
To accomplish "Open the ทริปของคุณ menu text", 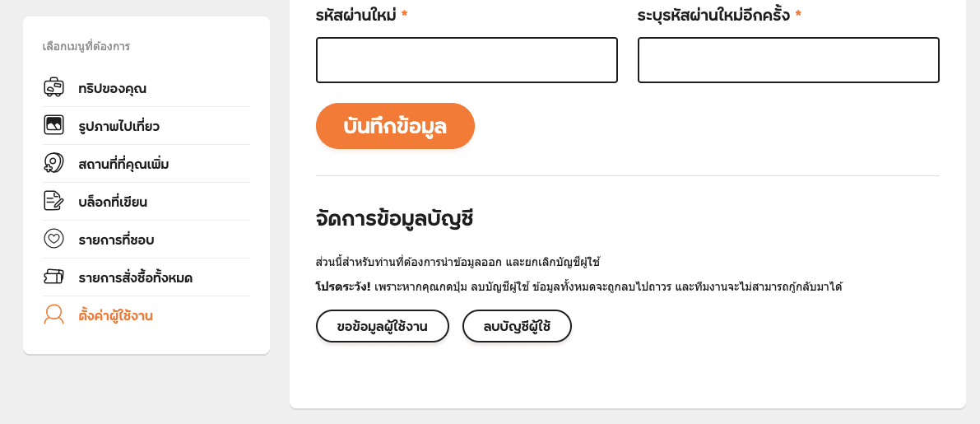I will tap(113, 88).
